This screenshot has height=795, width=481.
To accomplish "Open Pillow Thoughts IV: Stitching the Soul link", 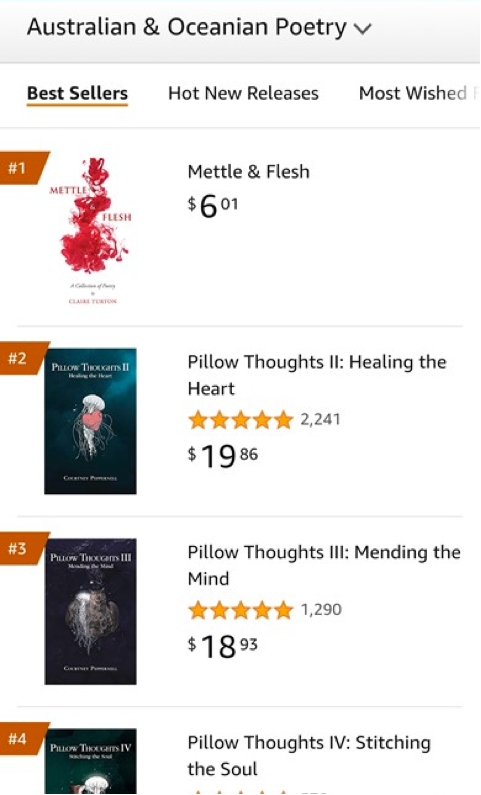I will [x=309, y=755].
